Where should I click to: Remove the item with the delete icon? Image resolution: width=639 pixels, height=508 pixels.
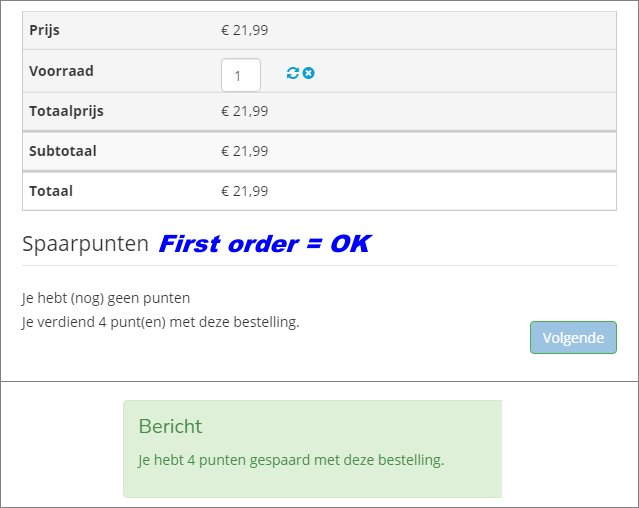click(x=308, y=73)
